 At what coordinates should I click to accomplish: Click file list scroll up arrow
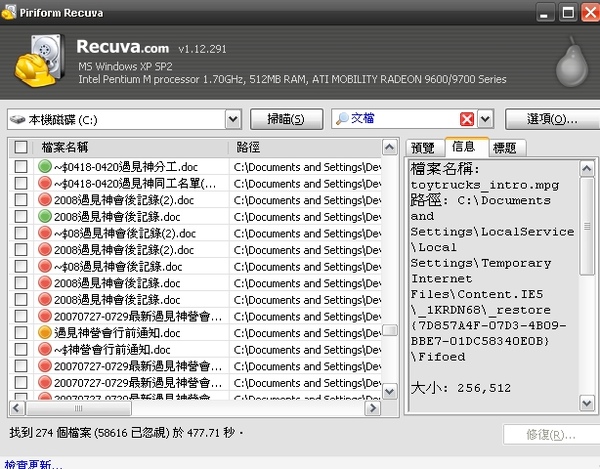[x=390, y=147]
